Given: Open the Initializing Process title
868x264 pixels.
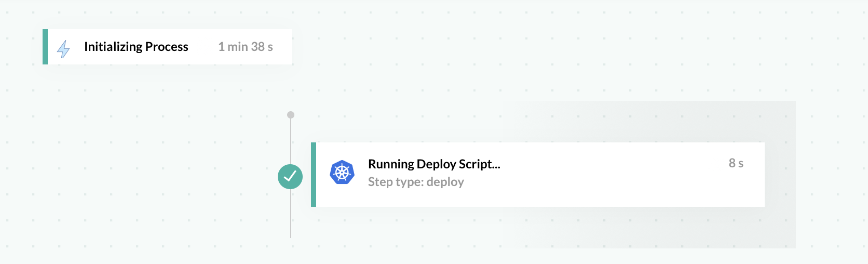Looking at the screenshot, I should click(136, 47).
